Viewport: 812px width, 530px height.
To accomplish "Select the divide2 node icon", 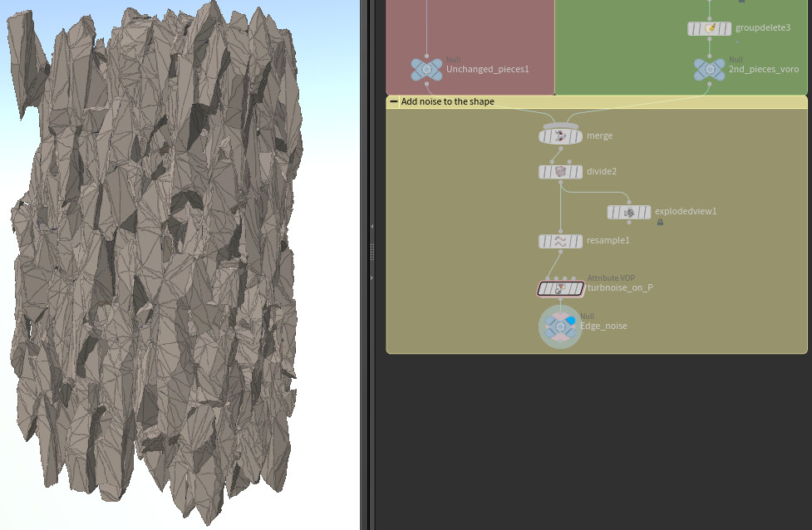I will pyautogui.click(x=560, y=171).
